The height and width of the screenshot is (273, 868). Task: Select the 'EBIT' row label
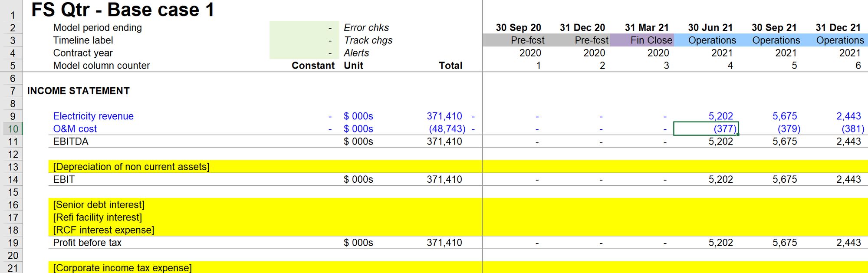click(63, 180)
